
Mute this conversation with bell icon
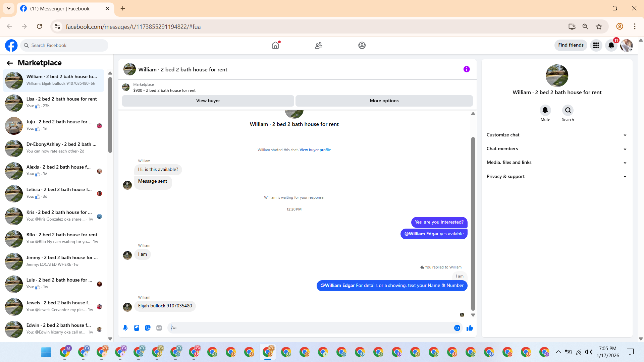point(545,110)
